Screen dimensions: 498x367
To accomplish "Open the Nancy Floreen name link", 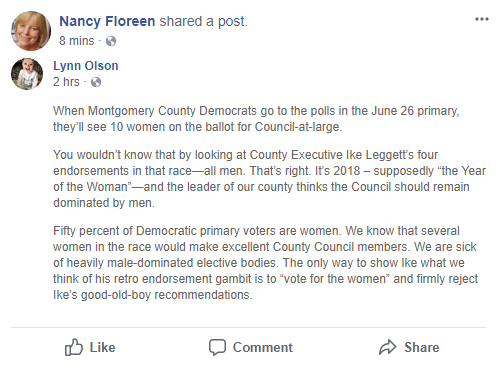I will [x=107, y=21].
